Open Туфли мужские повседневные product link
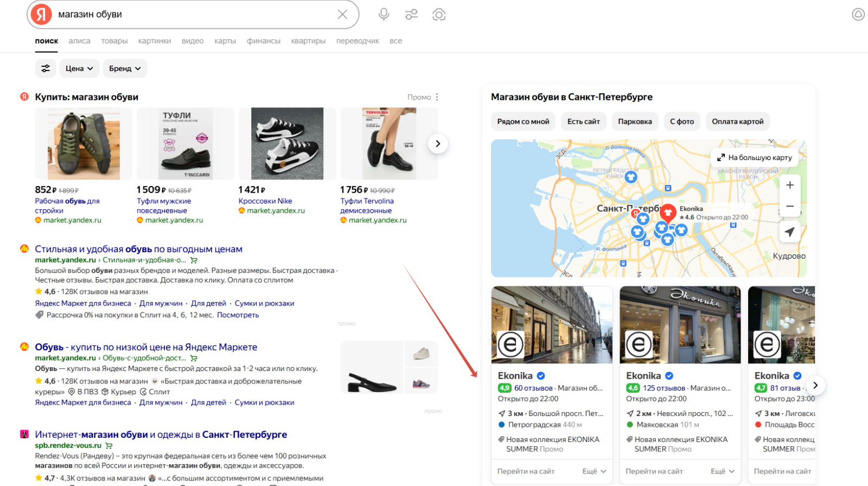 pyautogui.click(x=164, y=206)
